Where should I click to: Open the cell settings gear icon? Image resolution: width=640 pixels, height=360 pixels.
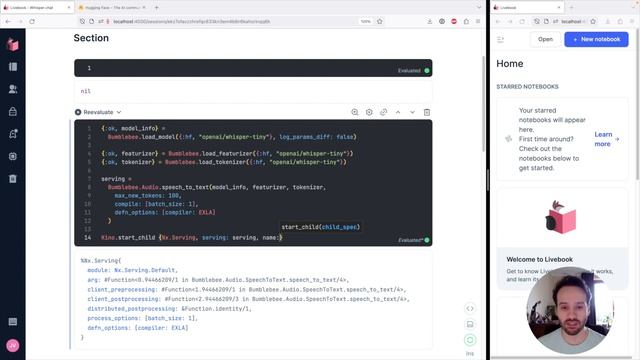(369, 112)
